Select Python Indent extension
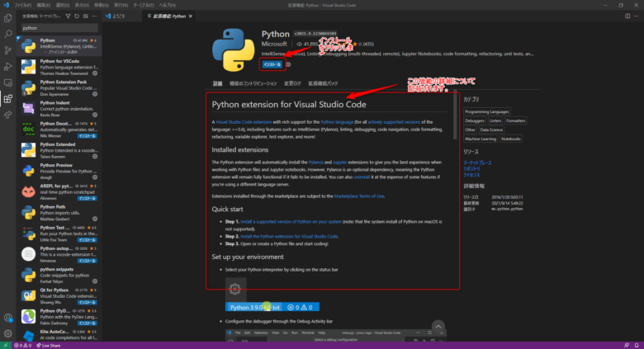Screen dimensions: 644x349 click(x=59, y=109)
